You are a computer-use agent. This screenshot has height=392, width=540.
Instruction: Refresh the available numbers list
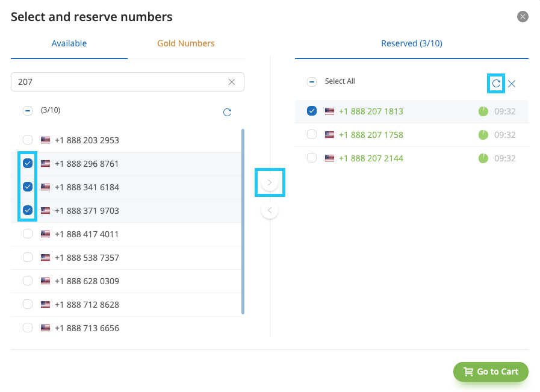tap(227, 112)
